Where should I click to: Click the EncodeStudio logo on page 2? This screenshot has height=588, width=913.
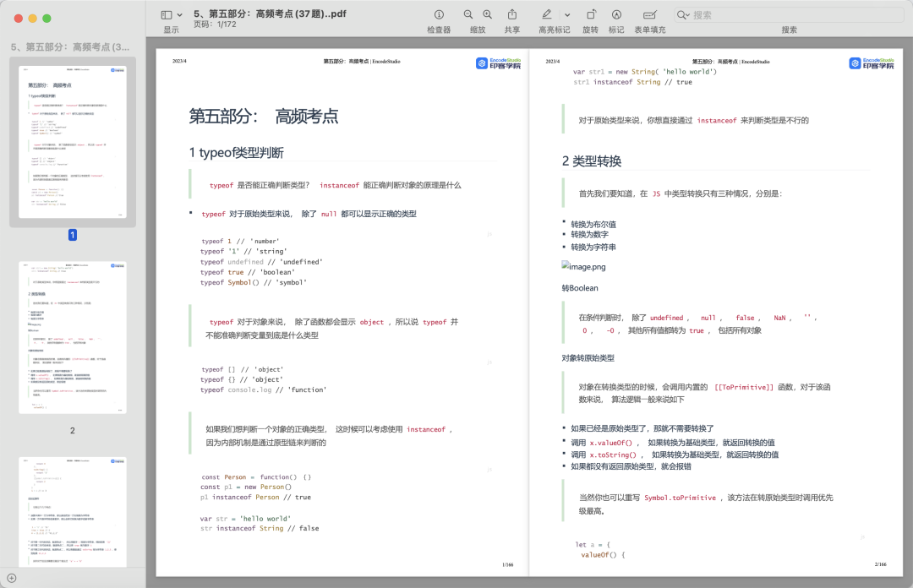coord(872,63)
